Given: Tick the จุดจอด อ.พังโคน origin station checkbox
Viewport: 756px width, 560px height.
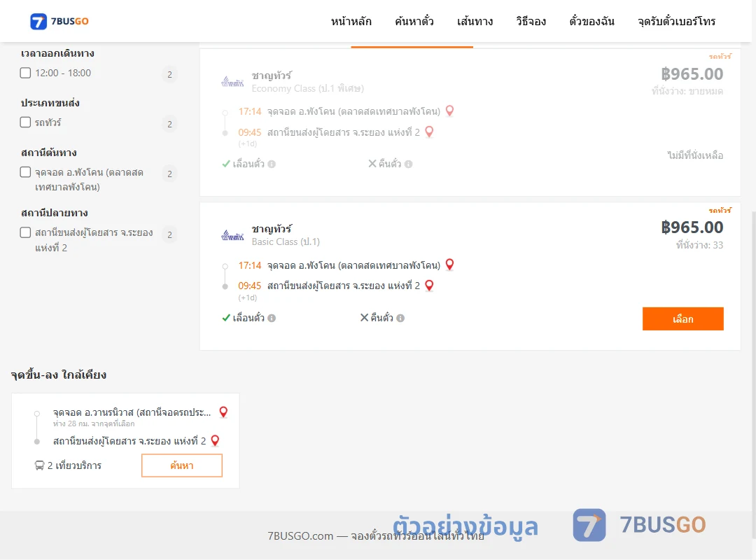Looking at the screenshot, I should (26, 172).
